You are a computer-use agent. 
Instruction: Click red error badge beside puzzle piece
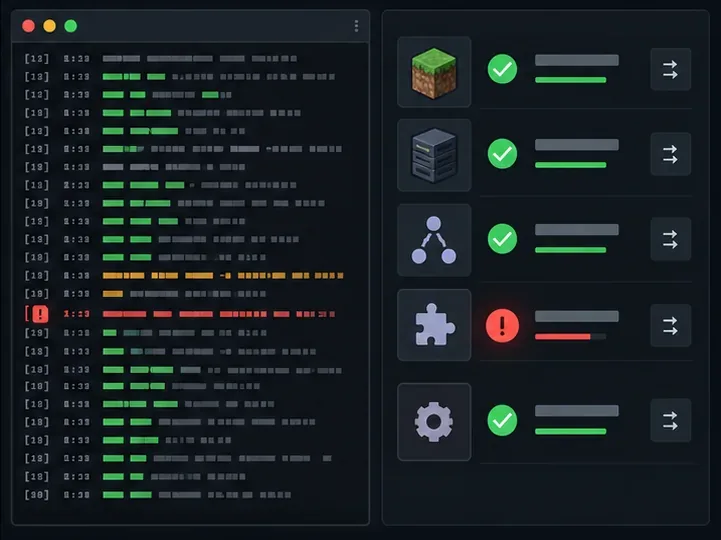[x=502, y=326]
